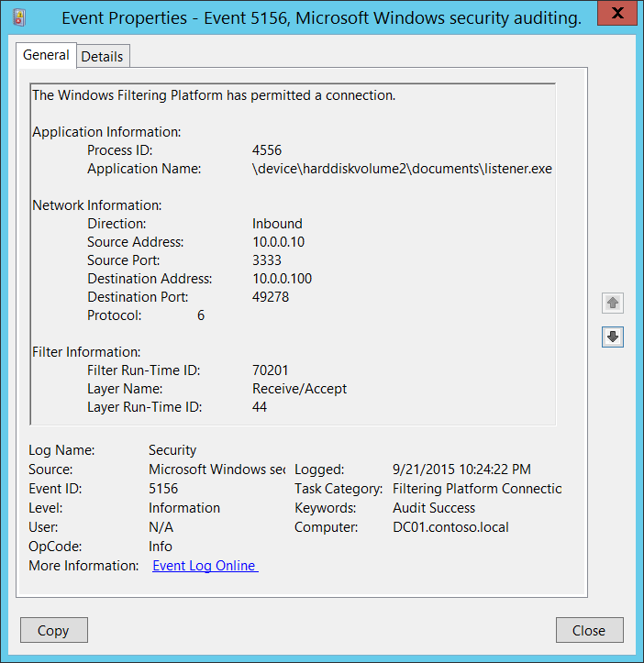Open the Event Log Online link
Screen dimensions: 644x663
click(205, 566)
